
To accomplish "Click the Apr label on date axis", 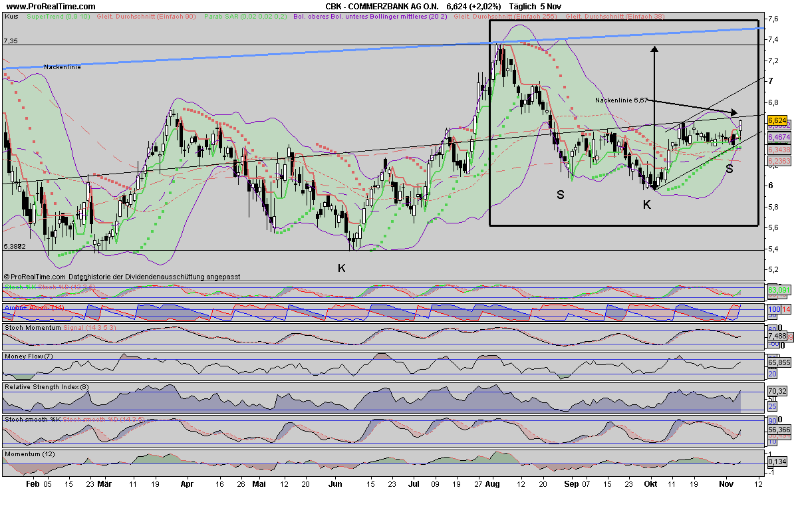I will tap(188, 485).
